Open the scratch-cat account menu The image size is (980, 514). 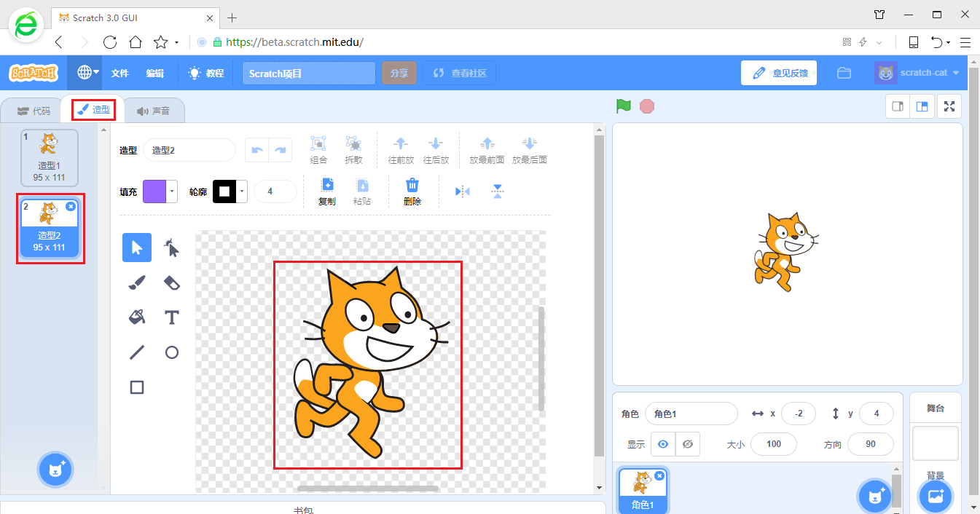pyautogui.click(x=917, y=73)
